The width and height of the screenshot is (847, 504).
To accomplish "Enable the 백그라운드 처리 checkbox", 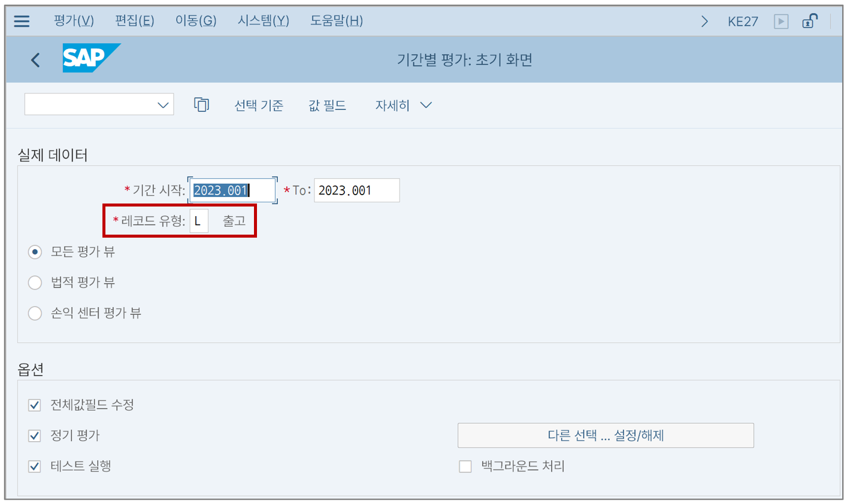I will click(465, 466).
